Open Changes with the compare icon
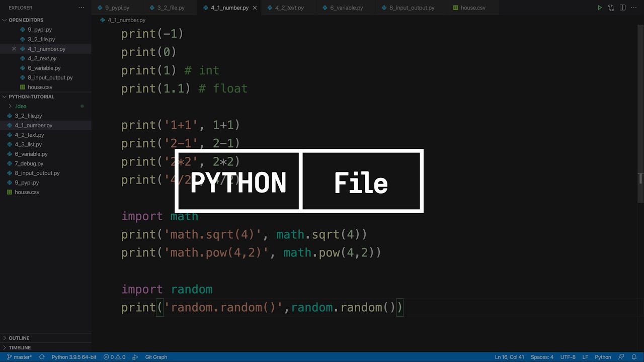This screenshot has width=644, height=362. click(611, 8)
